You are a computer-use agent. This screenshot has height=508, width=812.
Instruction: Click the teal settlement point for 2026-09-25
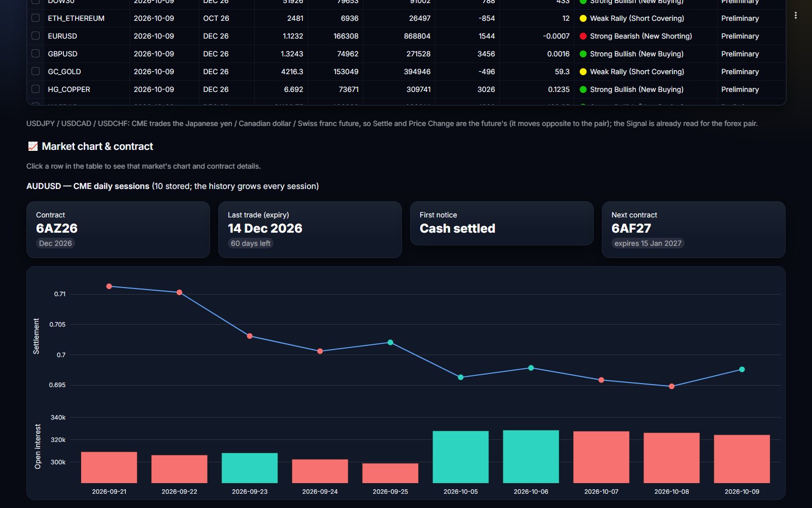[390, 342]
